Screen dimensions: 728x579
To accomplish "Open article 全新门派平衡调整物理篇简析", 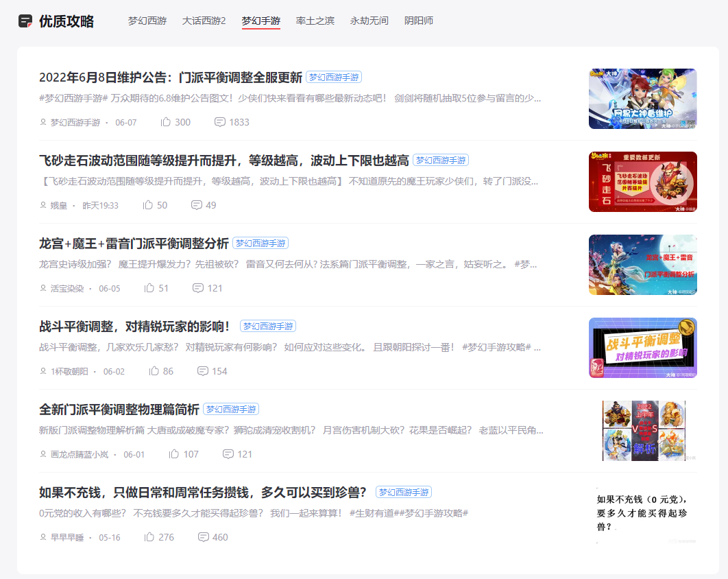I will [x=119, y=410].
